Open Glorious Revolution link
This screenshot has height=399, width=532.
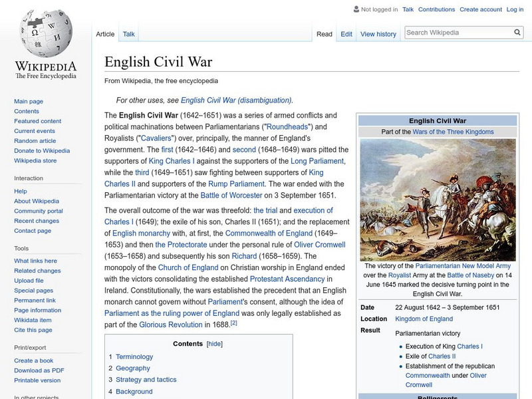[171, 325]
